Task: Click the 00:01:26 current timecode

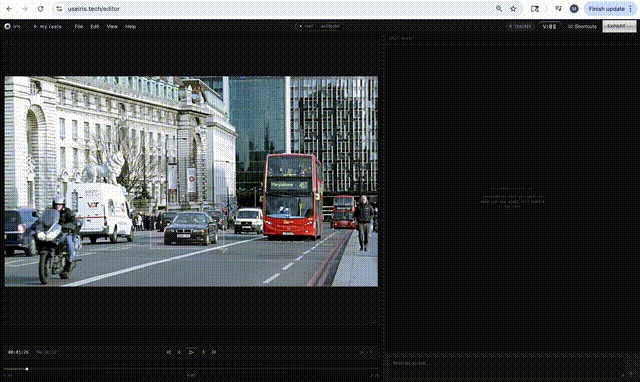Action: click(x=18, y=352)
